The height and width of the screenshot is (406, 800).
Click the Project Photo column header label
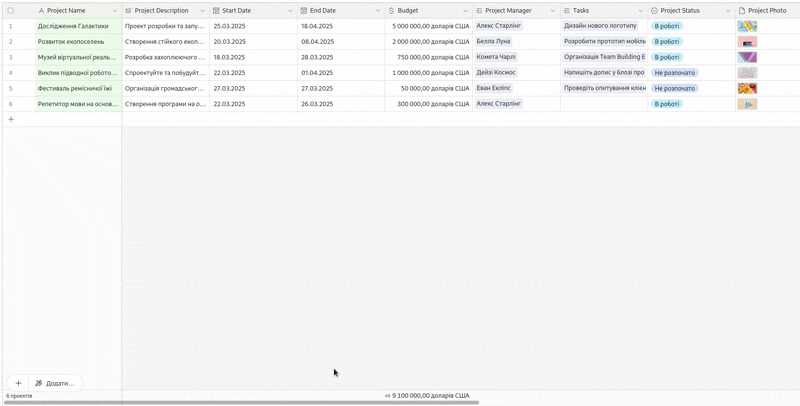[767, 11]
